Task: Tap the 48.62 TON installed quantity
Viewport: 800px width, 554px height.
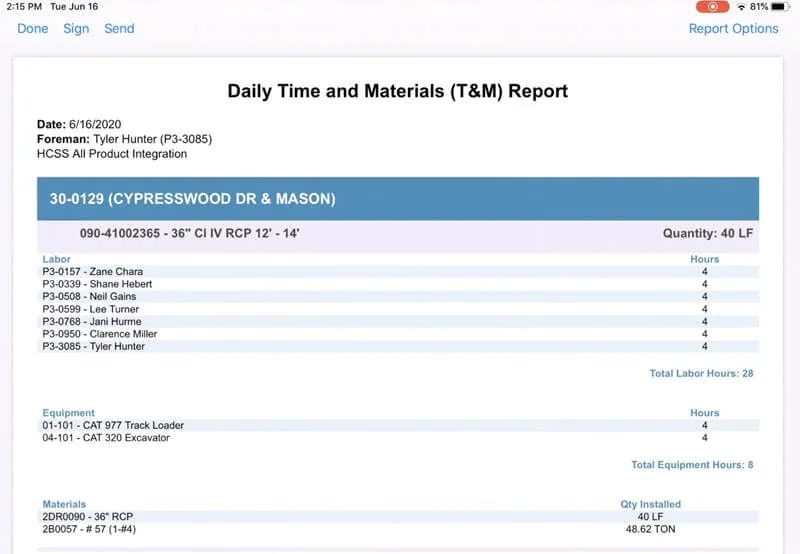Action: coord(651,530)
